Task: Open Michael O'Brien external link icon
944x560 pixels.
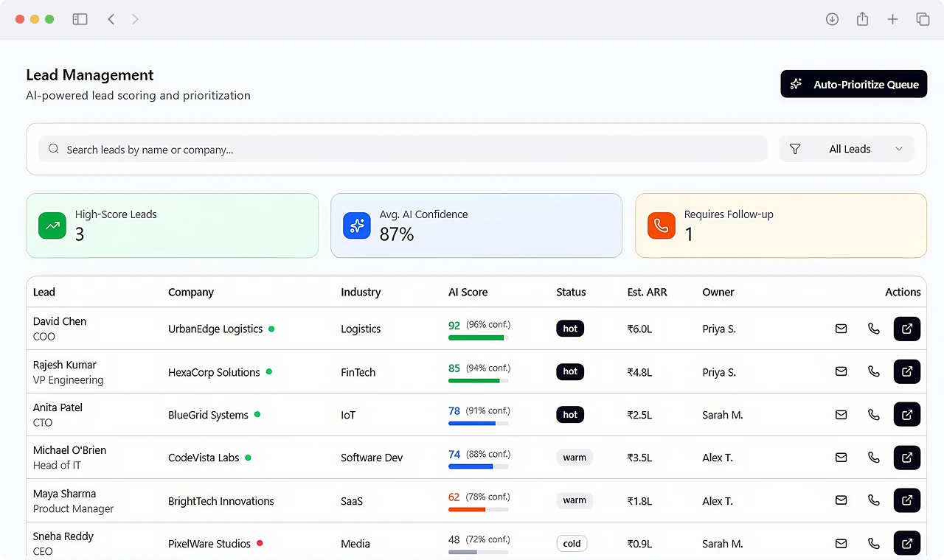Action: pos(907,458)
